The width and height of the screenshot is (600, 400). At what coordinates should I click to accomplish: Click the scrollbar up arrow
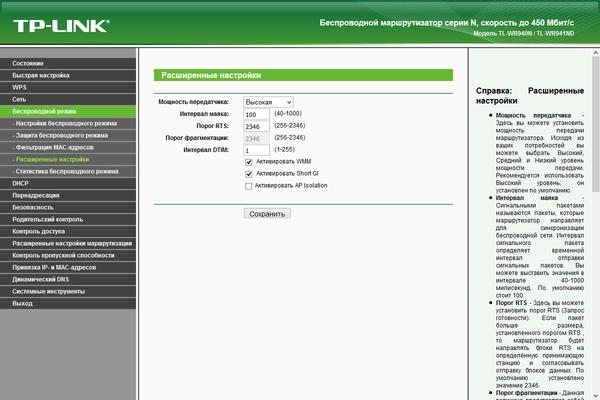pos(596,53)
